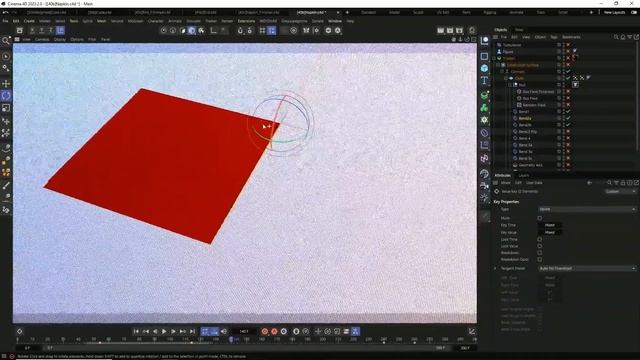The width and height of the screenshot is (640, 360).
Task: Toggle the enable checkmark for the Bend 1 deformer
Action: click(568, 111)
